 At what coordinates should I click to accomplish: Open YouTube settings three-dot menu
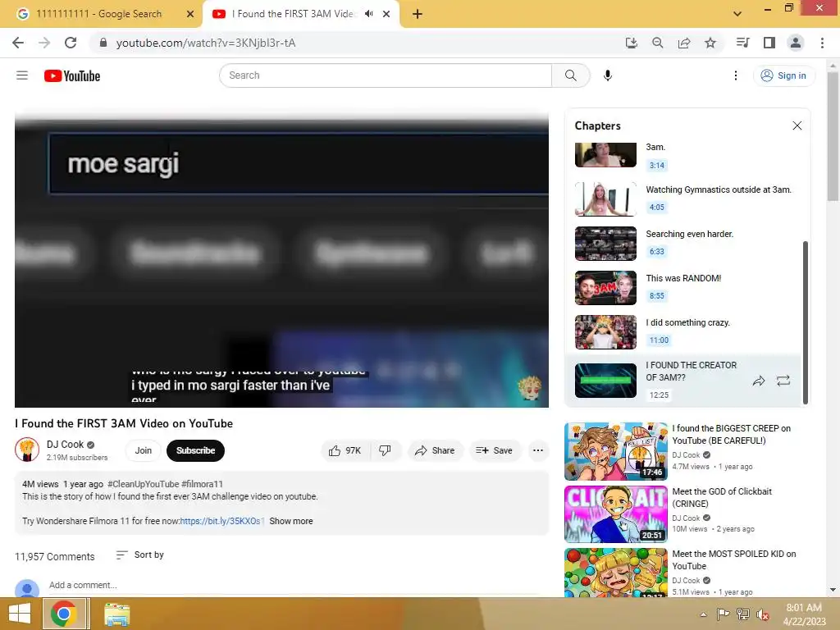click(x=736, y=75)
